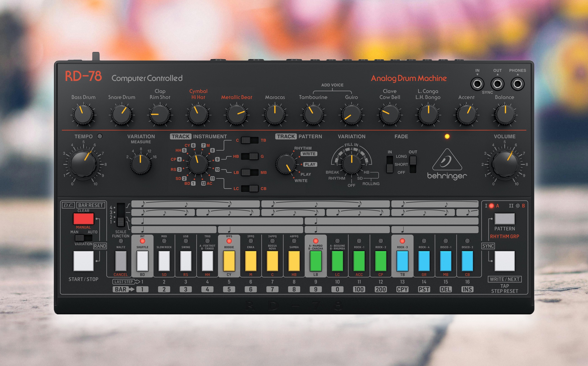Click the Tambourine level knob
Viewport: 588px width, 366px height.
click(x=313, y=114)
